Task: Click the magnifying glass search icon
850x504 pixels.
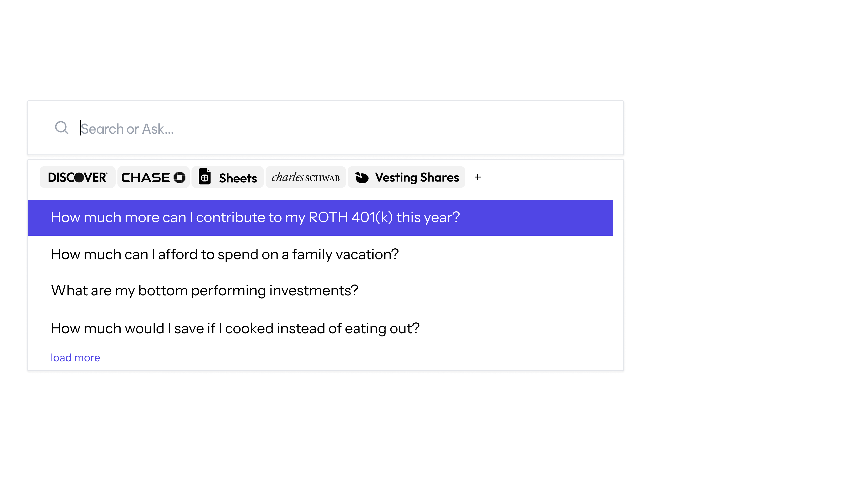Action: click(61, 128)
